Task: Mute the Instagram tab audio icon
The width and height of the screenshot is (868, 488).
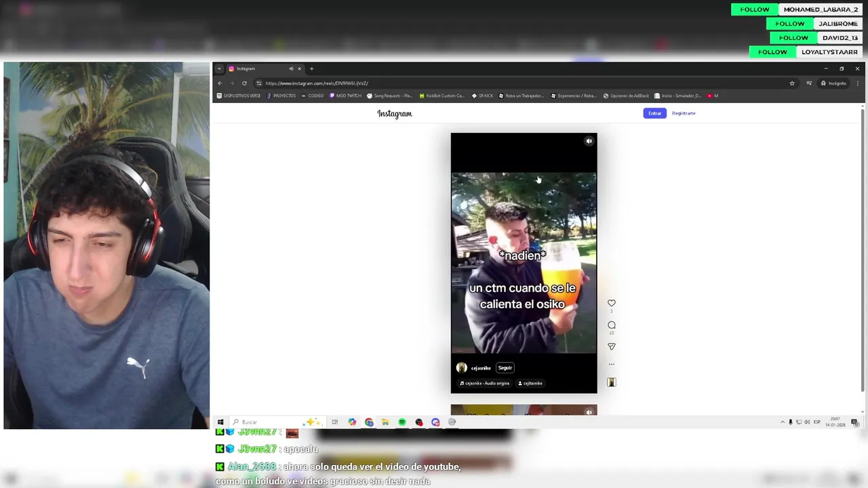Action: pos(291,68)
